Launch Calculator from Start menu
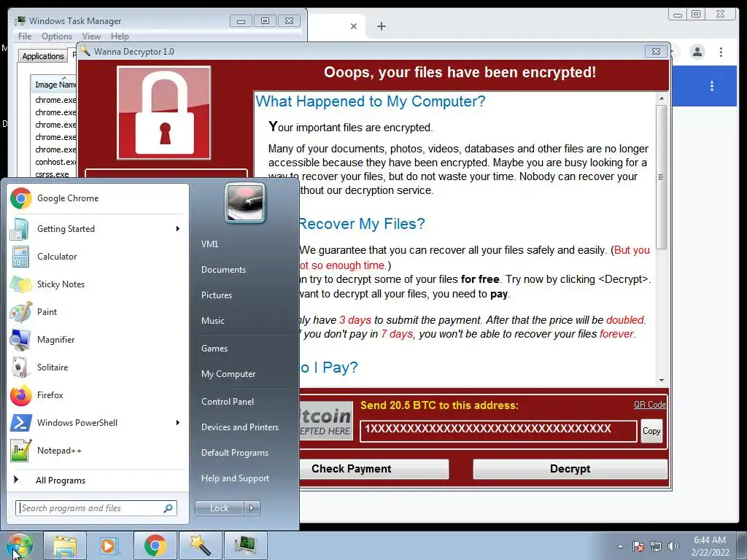Image resolution: width=747 pixels, height=560 pixels. click(98, 256)
